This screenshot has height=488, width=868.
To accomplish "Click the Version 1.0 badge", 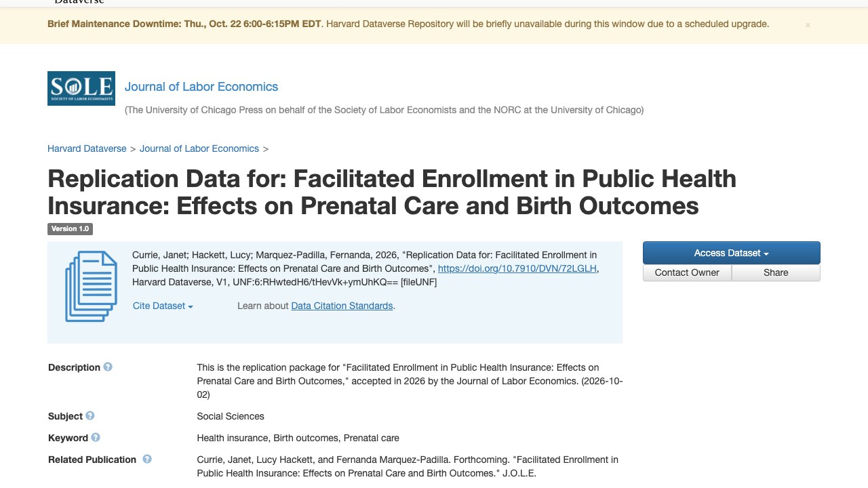I will (70, 229).
